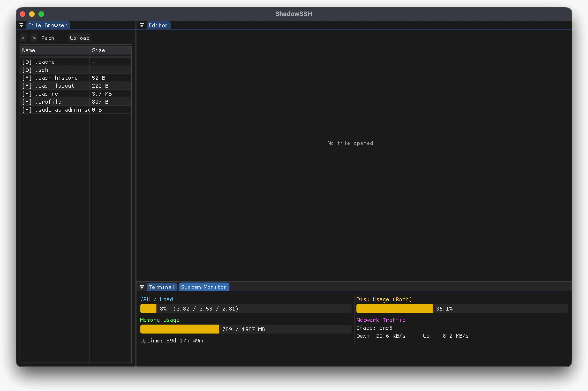Select the Editor tab
Screen dimensions: 588x391
158,25
